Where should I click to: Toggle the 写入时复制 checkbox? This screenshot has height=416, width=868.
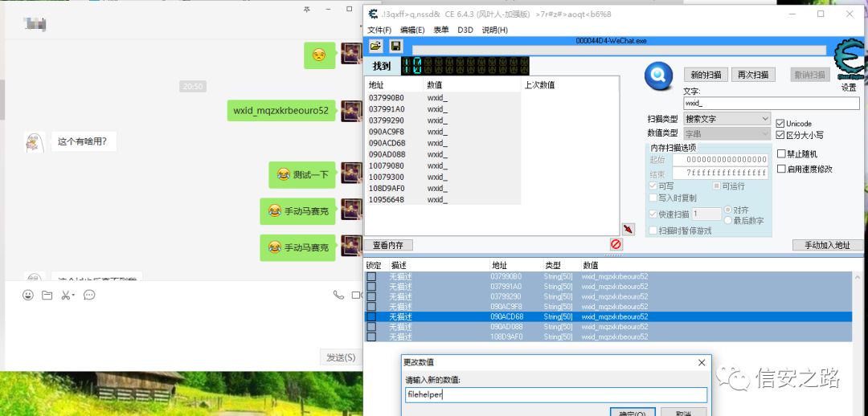(x=653, y=198)
